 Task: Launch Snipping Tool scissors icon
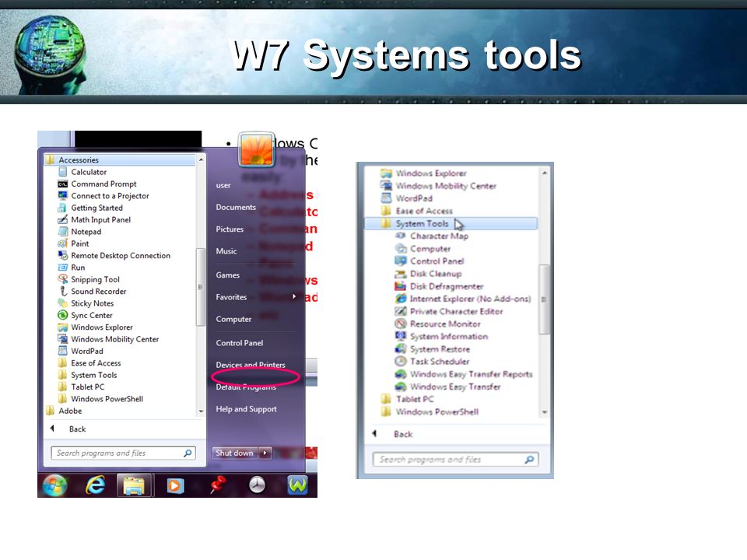click(x=62, y=279)
